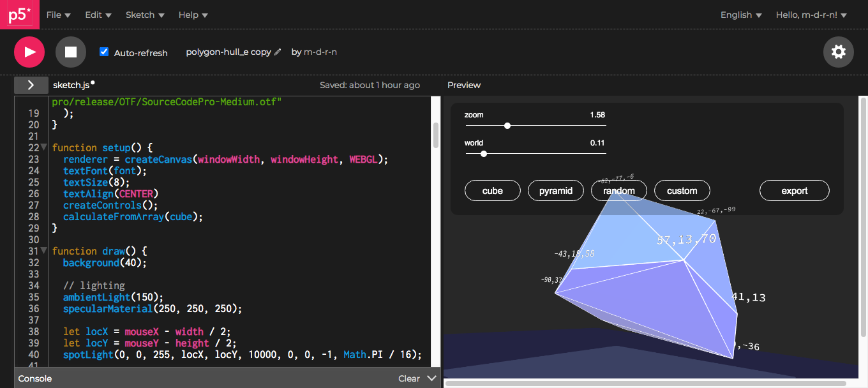Click the -43,18,58 vertex label
This screenshot has height=388, width=868.
(574, 253)
